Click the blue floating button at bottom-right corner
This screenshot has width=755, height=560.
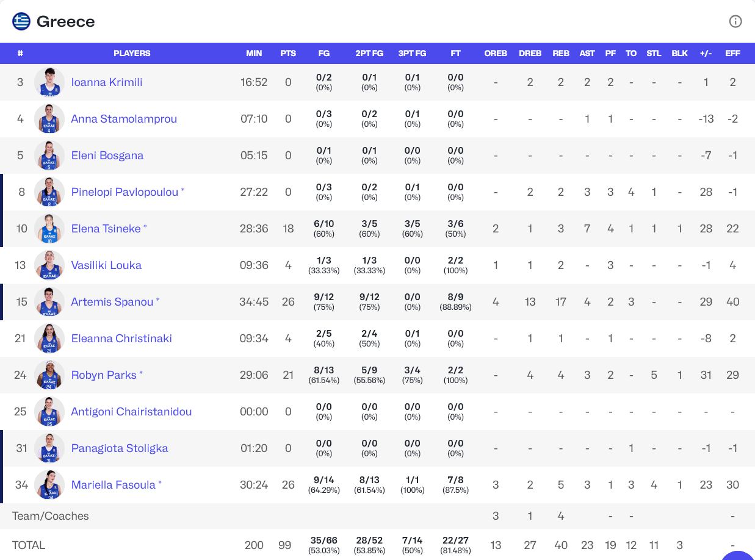pyautogui.click(x=739, y=554)
